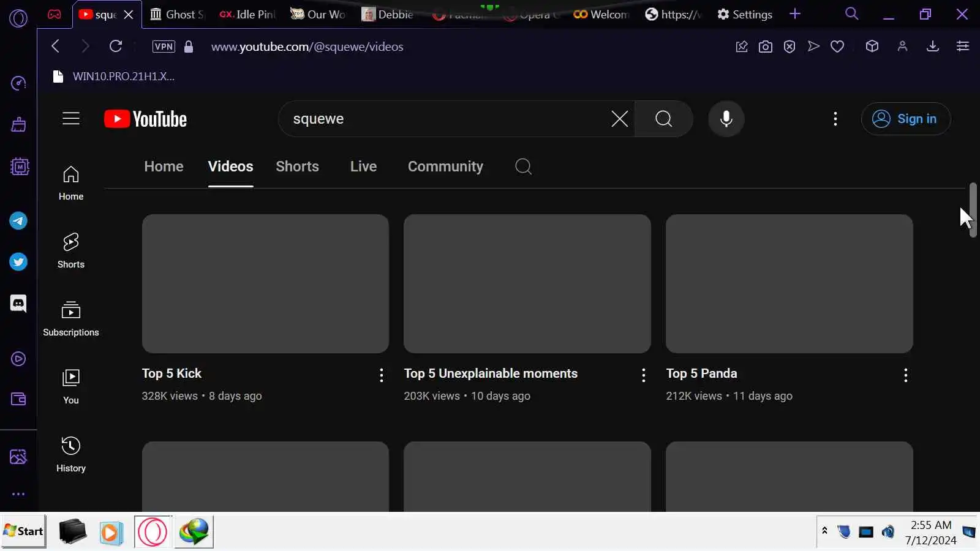This screenshot has height=551, width=980.
Task: Open History in YouTube sidebar
Action: click(x=71, y=455)
